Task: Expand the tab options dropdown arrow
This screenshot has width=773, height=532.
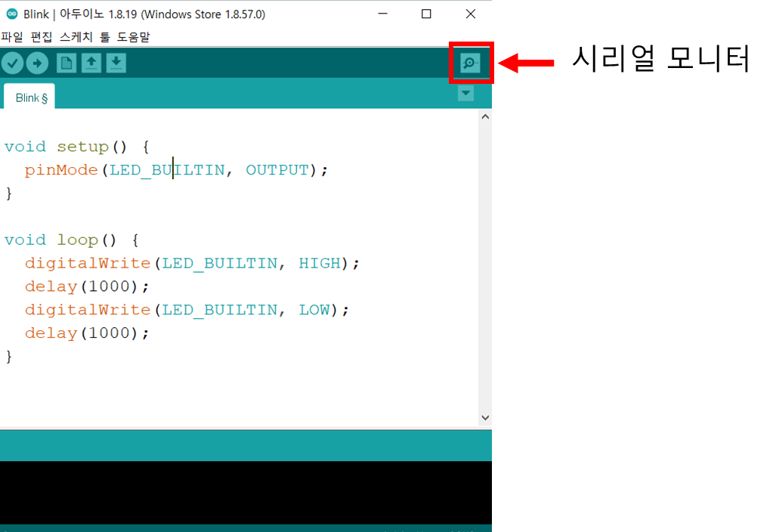Action: [466, 93]
